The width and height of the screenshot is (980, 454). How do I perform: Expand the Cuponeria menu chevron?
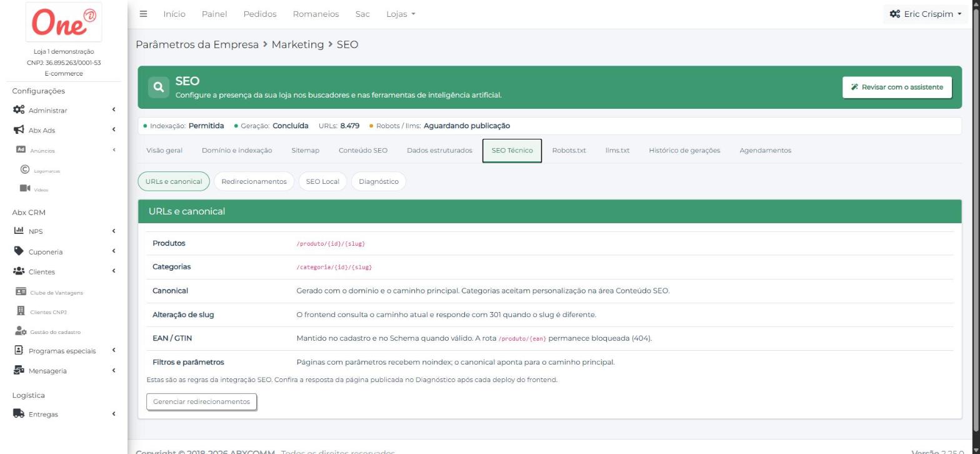click(114, 251)
